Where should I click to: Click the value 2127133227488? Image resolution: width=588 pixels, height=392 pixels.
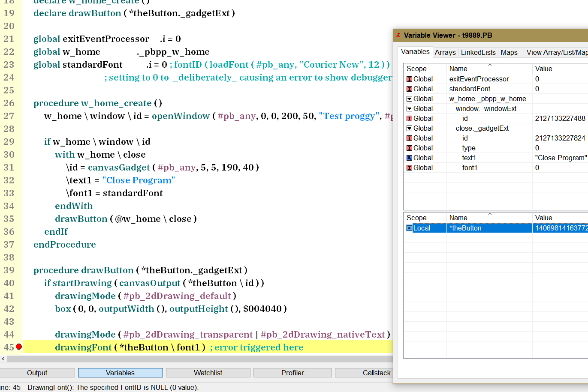[560, 118]
